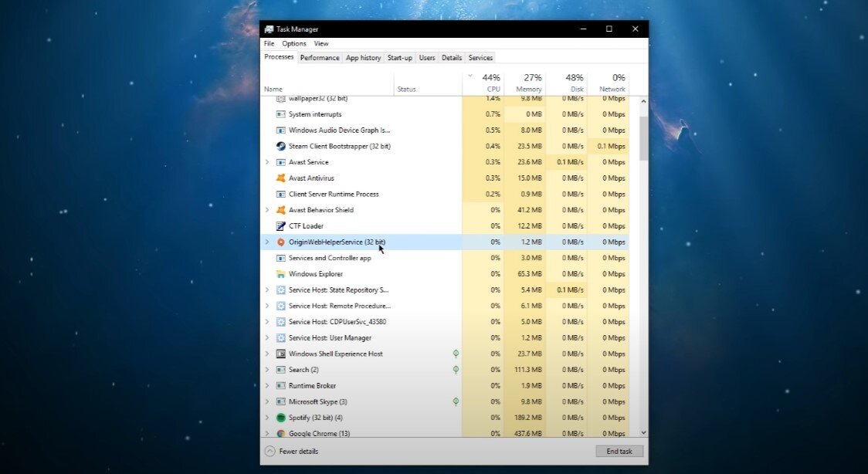Sort processes by Name column header
Image resolution: width=868 pixels, height=474 pixels.
[327, 83]
